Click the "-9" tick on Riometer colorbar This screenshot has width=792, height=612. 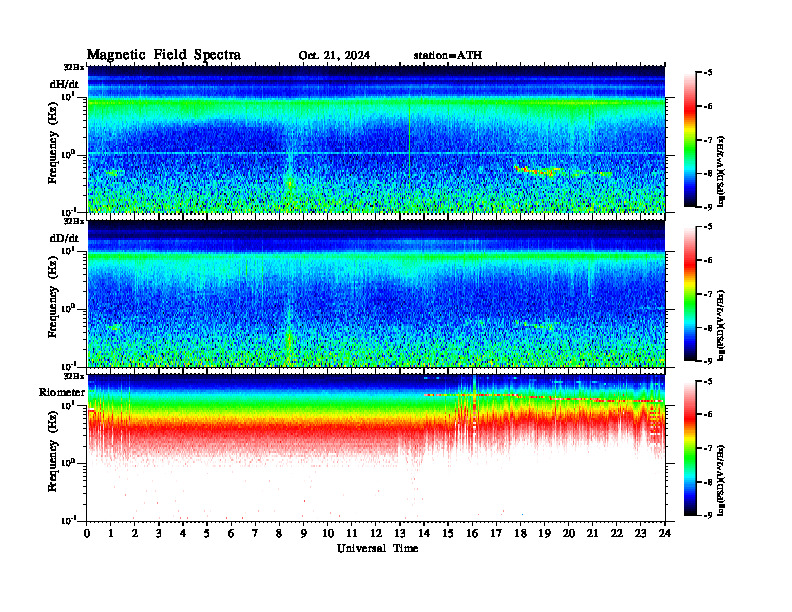(708, 516)
